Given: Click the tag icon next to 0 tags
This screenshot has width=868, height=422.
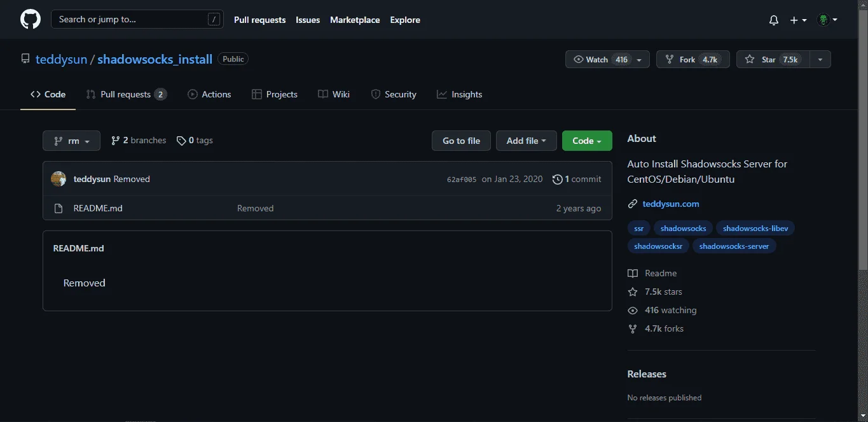Looking at the screenshot, I should click(x=181, y=141).
